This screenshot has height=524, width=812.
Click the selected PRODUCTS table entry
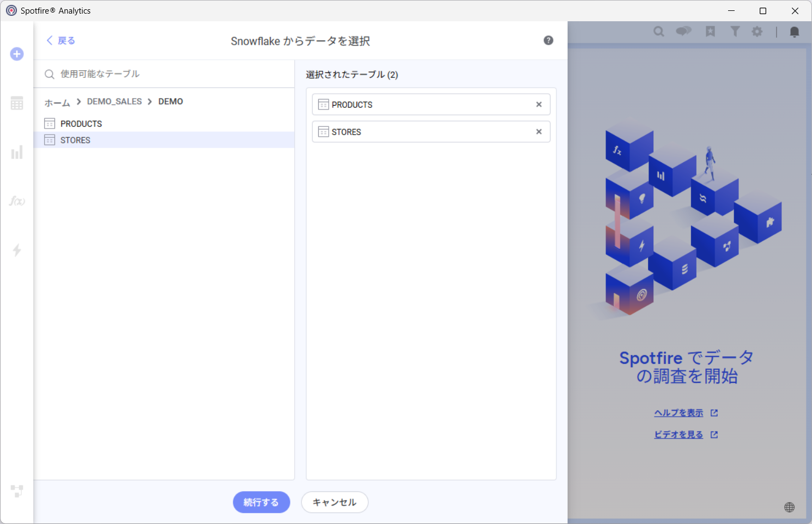click(431, 105)
